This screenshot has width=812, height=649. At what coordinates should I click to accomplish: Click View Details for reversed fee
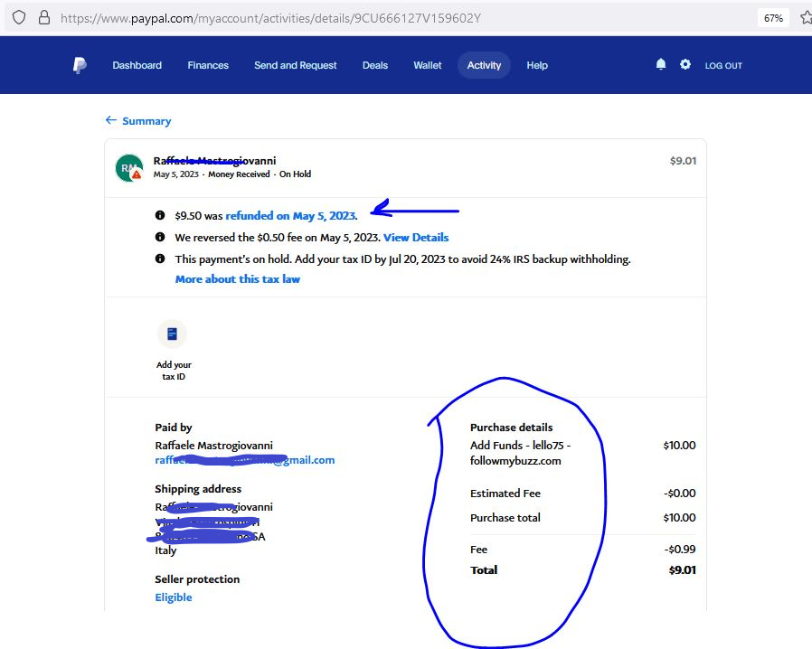pyautogui.click(x=416, y=238)
